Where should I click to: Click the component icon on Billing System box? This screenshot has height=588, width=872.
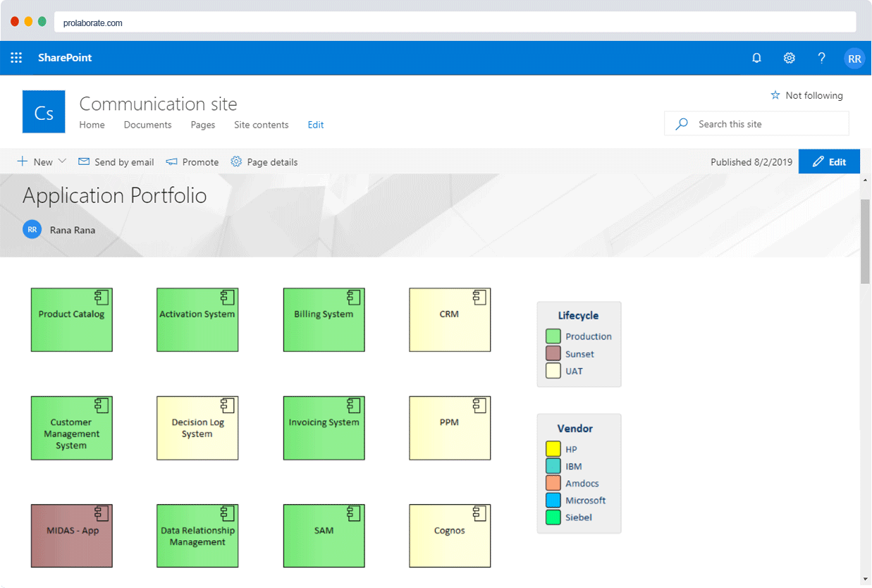click(354, 297)
